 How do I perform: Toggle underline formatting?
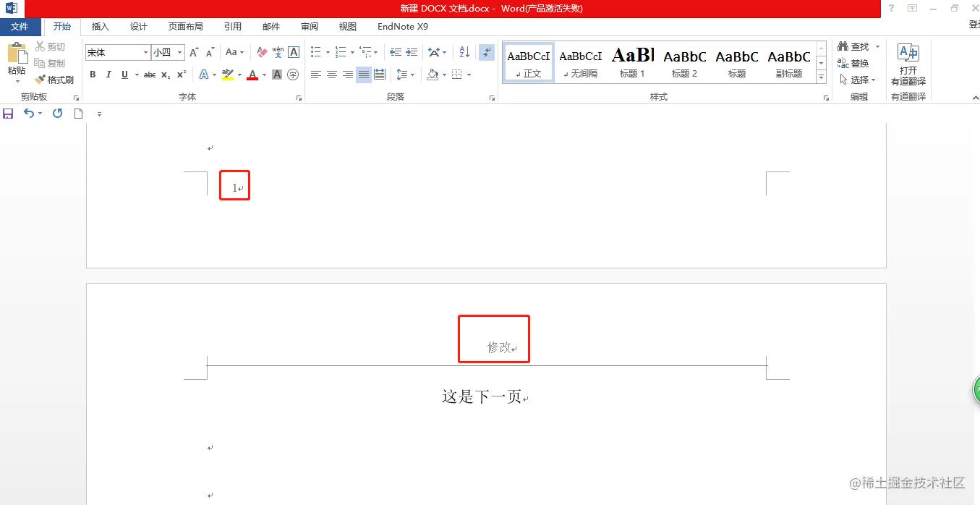tap(124, 75)
